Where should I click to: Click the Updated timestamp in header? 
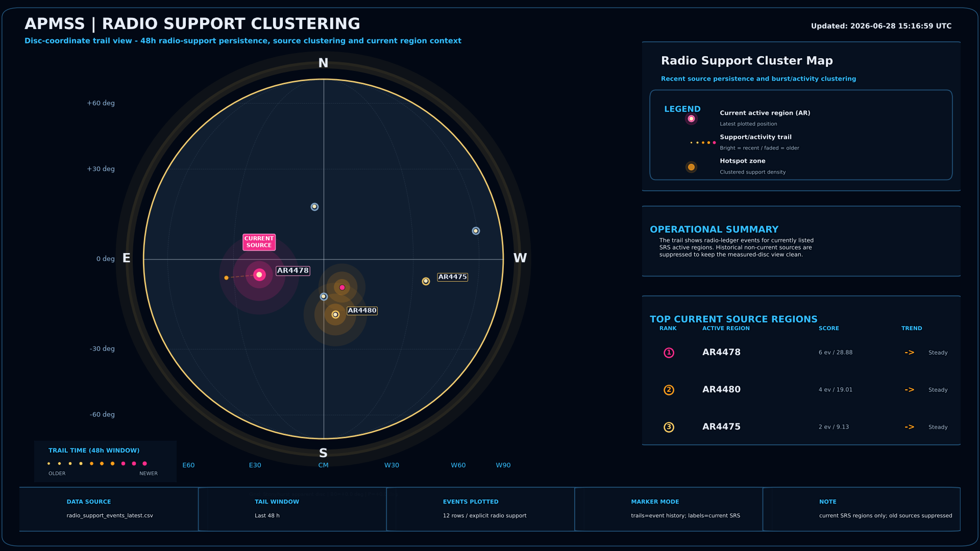pos(881,26)
